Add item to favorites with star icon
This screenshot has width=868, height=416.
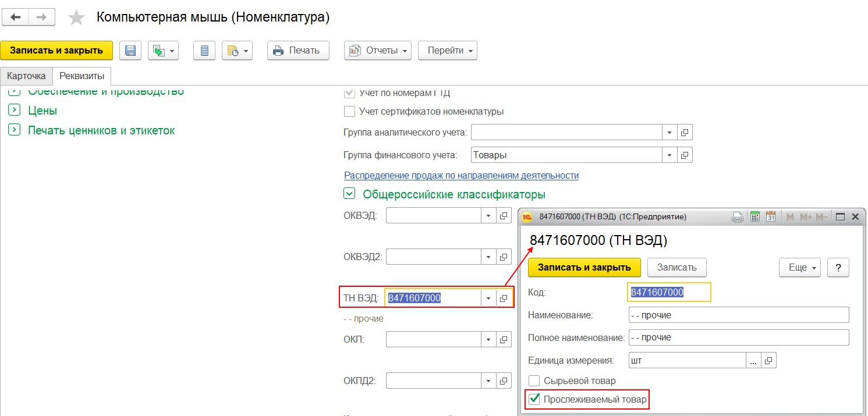(76, 18)
